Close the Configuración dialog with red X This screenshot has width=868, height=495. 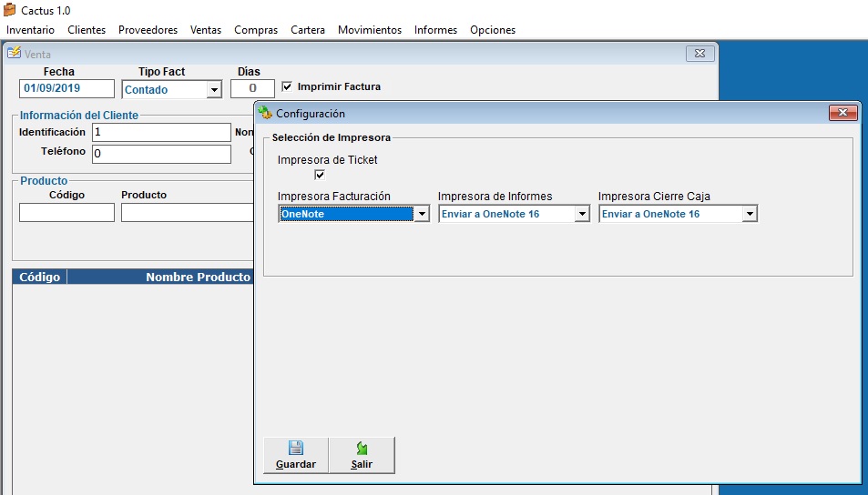(843, 113)
